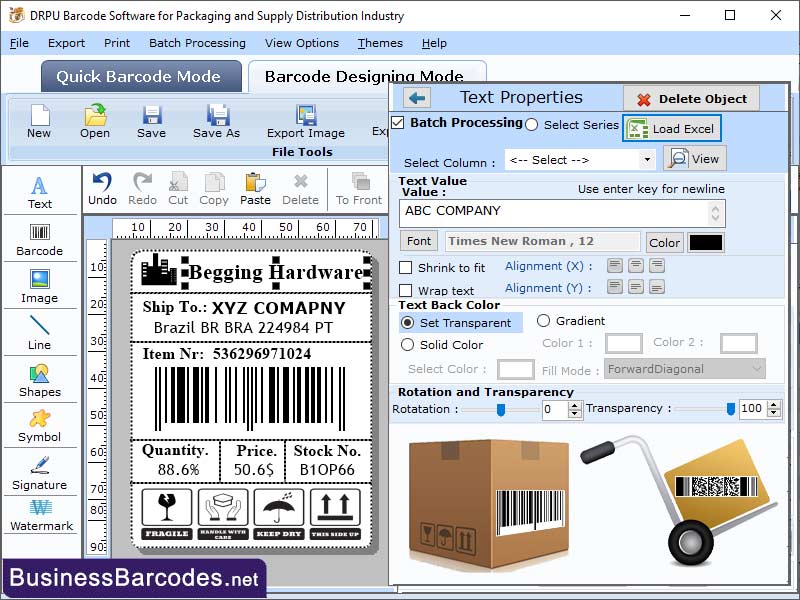Expand the Fill Mode dropdown
The width and height of the screenshot is (800, 600).
click(x=684, y=368)
